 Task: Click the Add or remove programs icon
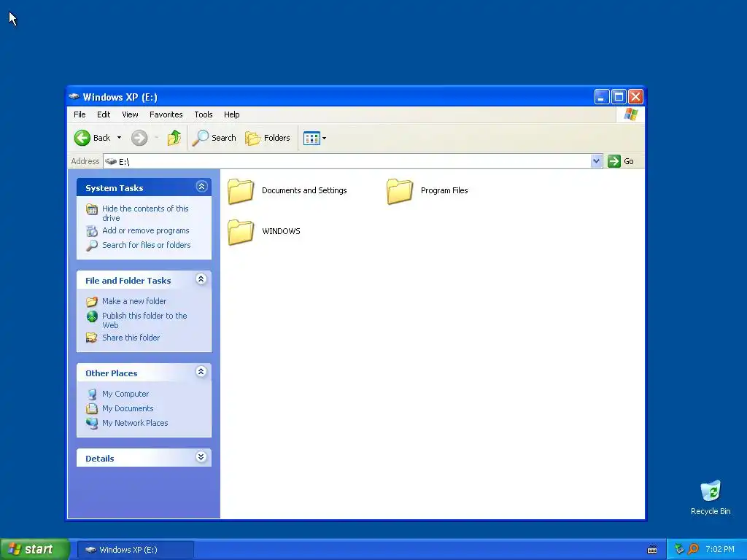click(x=92, y=231)
